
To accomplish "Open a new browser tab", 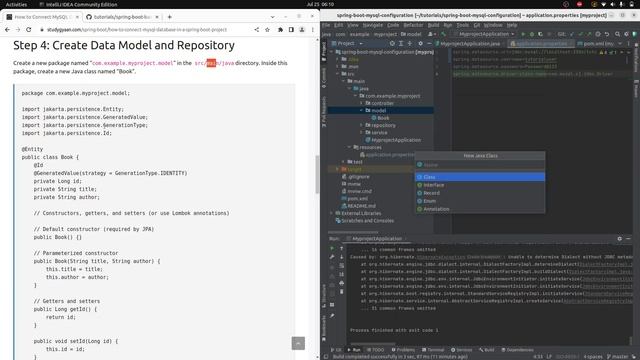I will pyautogui.click(x=169, y=17).
